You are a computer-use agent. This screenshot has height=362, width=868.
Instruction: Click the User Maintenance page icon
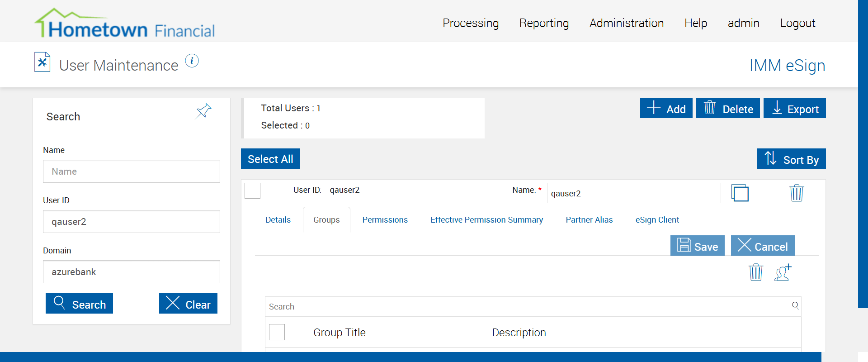[42, 62]
